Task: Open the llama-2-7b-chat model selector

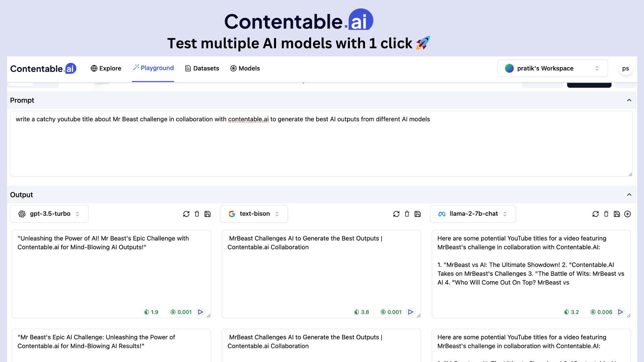Action: coord(473,214)
